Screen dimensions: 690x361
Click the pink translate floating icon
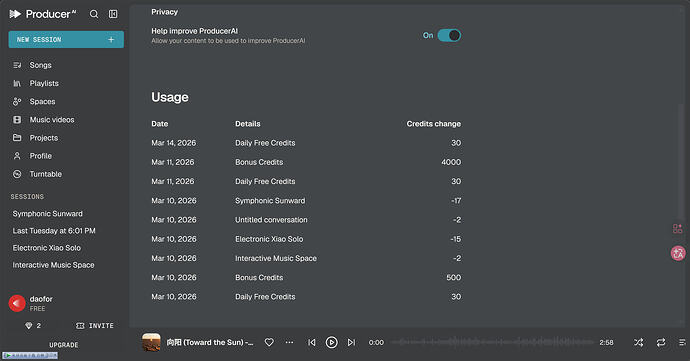(x=678, y=253)
